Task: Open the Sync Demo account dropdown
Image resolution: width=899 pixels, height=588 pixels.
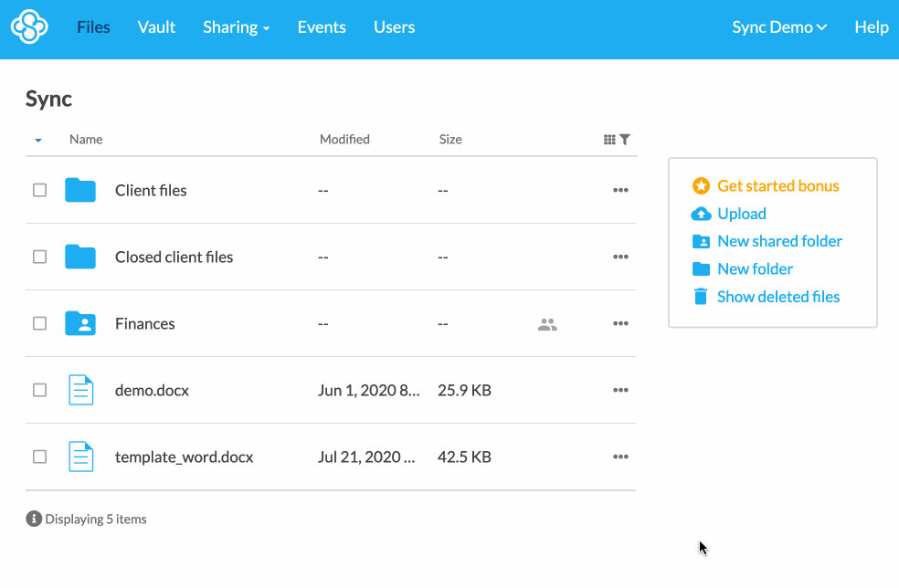Action: (x=778, y=27)
